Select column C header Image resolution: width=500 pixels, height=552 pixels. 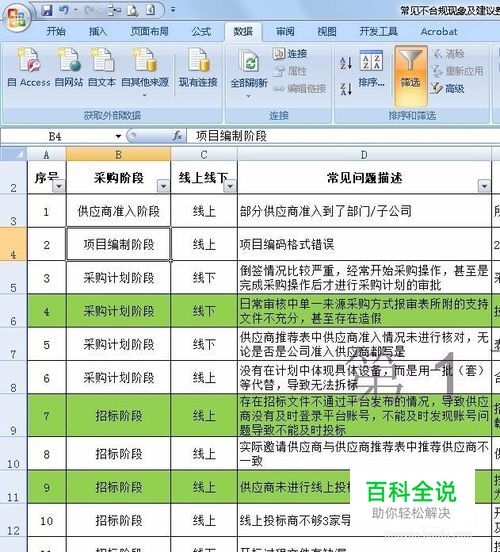[x=204, y=154]
